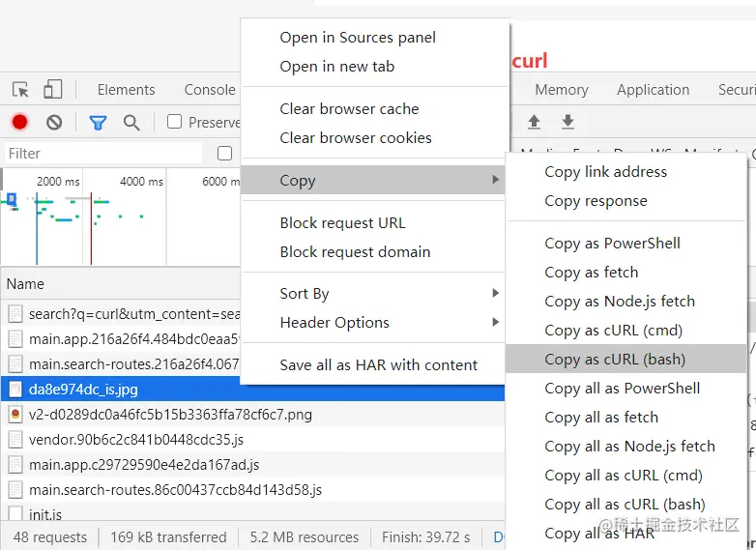
Task: Expand the Sort By submenu arrow
Action: [495, 293]
